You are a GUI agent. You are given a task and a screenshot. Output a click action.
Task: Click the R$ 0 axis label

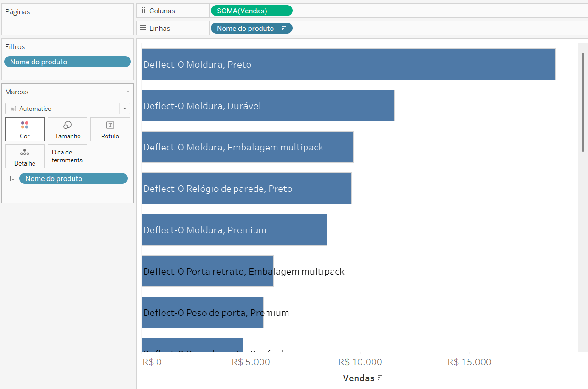pos(152,362)
